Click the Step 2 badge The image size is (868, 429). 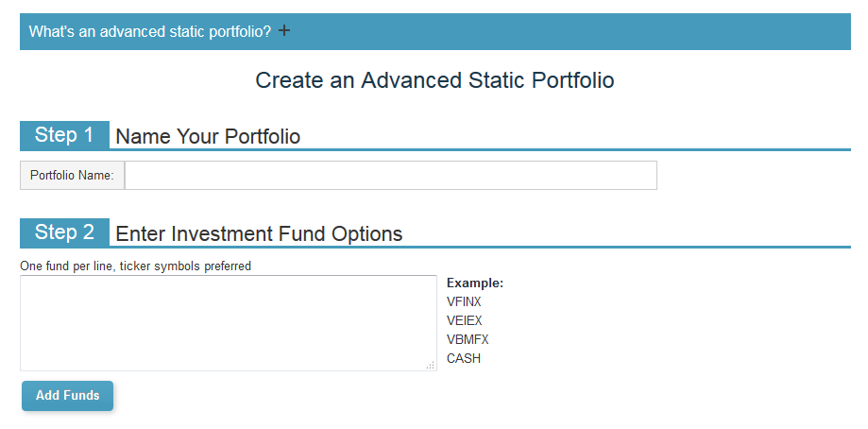(65, 233)
